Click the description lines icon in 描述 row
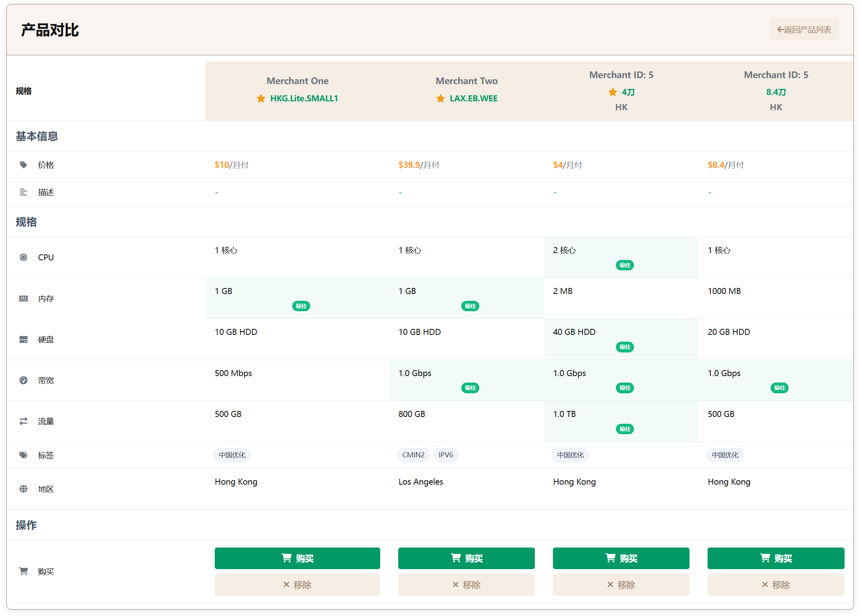 pyautogui.click(x=24, y=192)
